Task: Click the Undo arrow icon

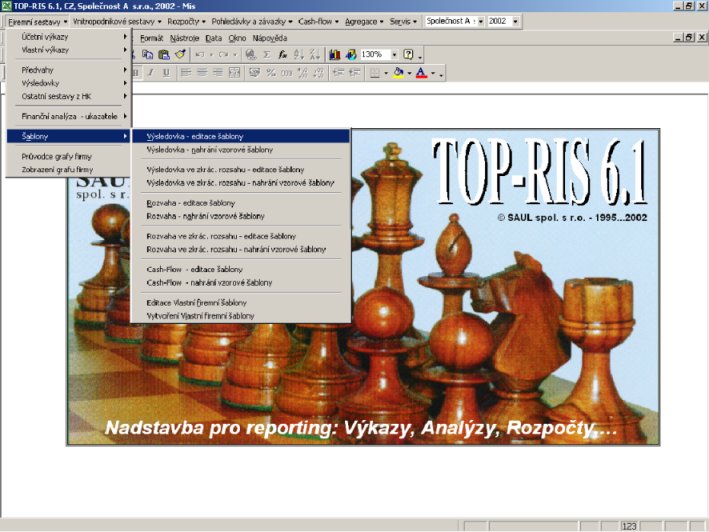Action: click(x=200, y=55)
